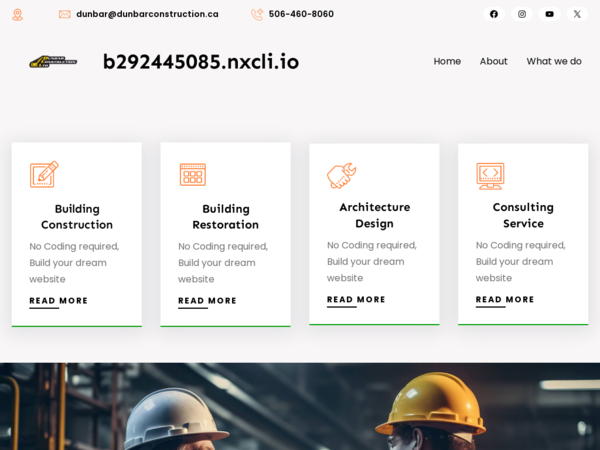This screenshot has width=600, height=450.
Task: Click the Dunbar Construction logo
Action: pos(53,62)
